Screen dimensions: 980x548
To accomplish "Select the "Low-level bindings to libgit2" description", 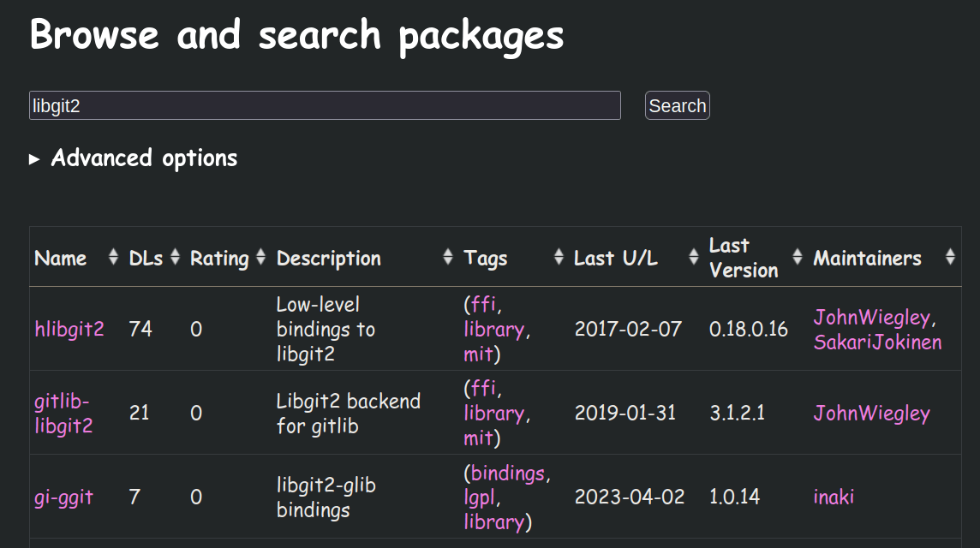I will click(x=326, y=330).
